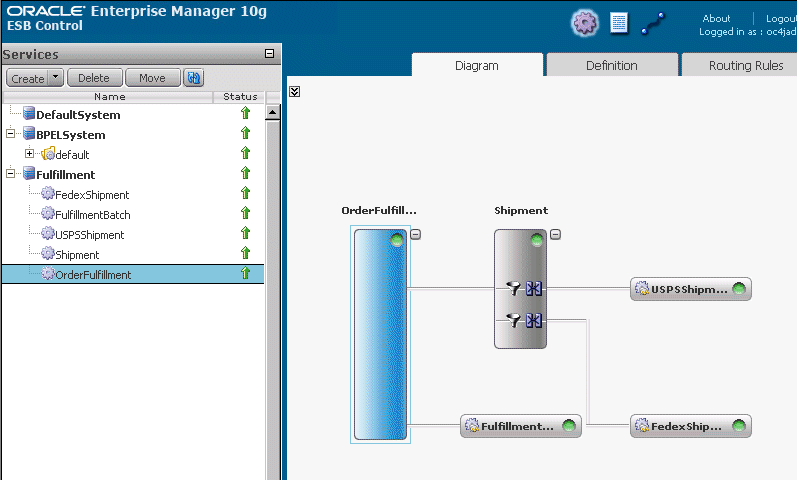Click the services list scrollbar track

(273, 300)
